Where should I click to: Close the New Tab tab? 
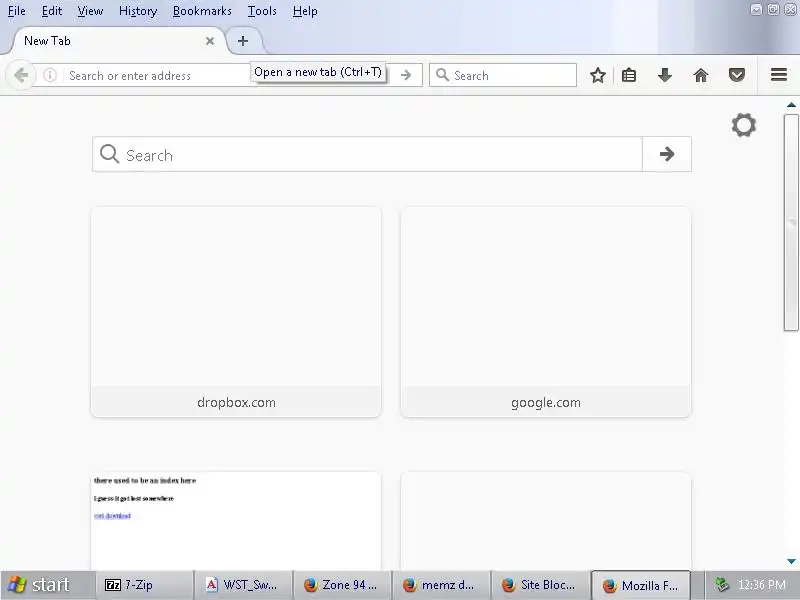(210, 41)
